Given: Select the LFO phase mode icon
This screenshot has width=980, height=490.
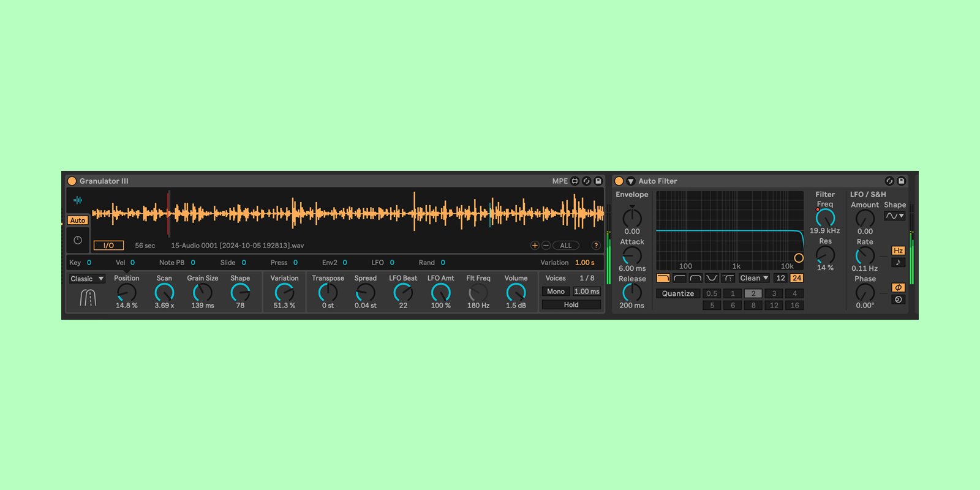Looking at the screenshot, I should [x=898, y=287].
